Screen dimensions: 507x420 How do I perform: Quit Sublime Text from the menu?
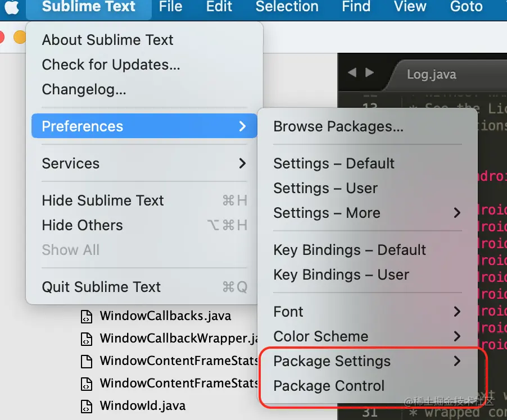101,287
